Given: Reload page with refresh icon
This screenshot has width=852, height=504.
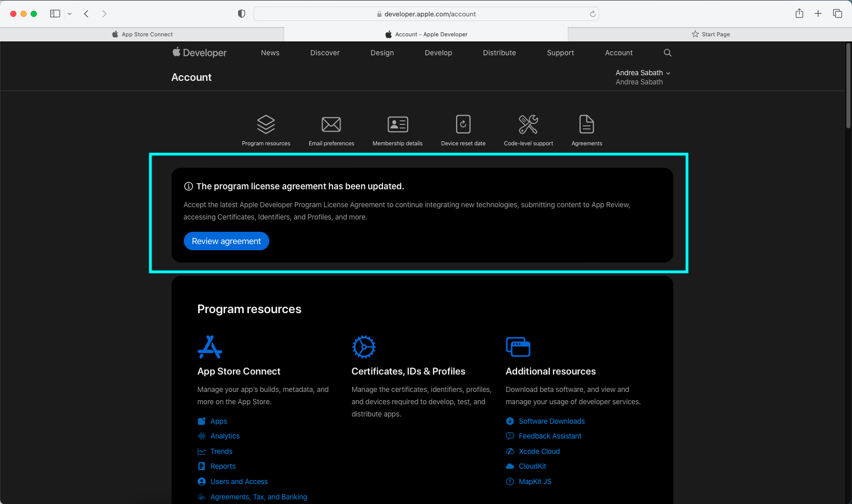Looking at the screenshot, I should [592, 14].
